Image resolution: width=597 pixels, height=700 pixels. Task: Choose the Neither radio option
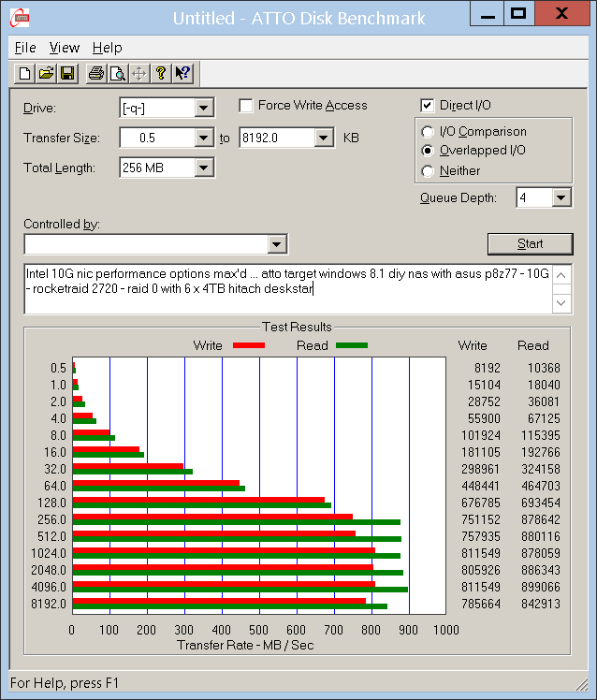point(429,171)
